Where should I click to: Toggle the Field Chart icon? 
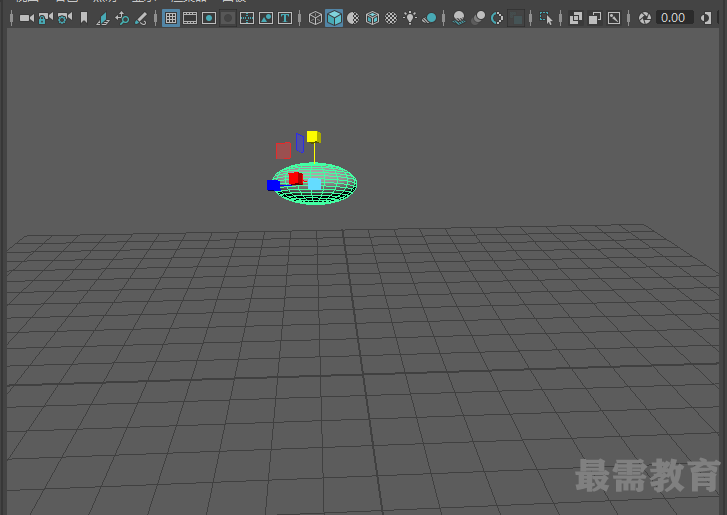[x=247, y=18]
